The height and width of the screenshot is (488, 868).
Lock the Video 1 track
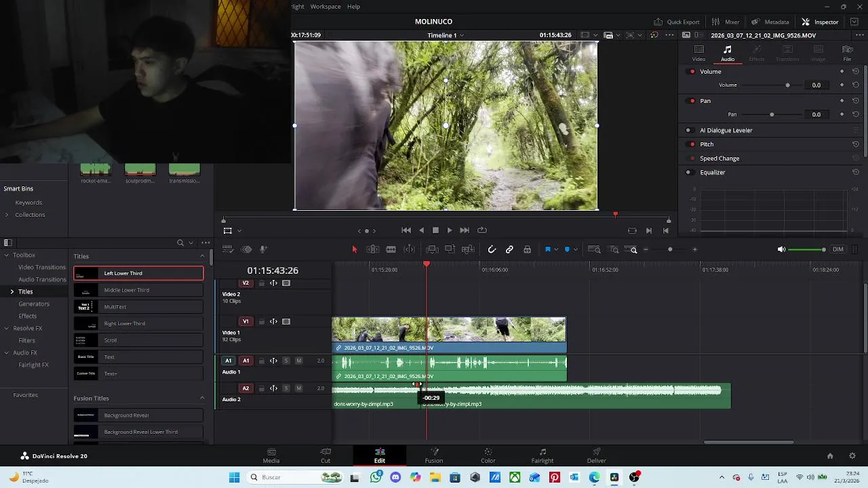click(x=262, y=322)
